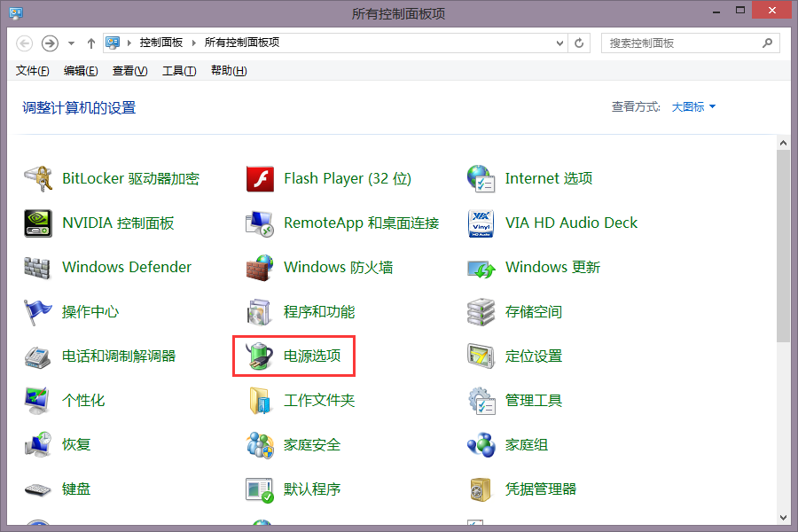Image resolution: width=798 pixels, height=532 pixels.
Task: Open the Windows 更新 link text
Action: [552, 267]
